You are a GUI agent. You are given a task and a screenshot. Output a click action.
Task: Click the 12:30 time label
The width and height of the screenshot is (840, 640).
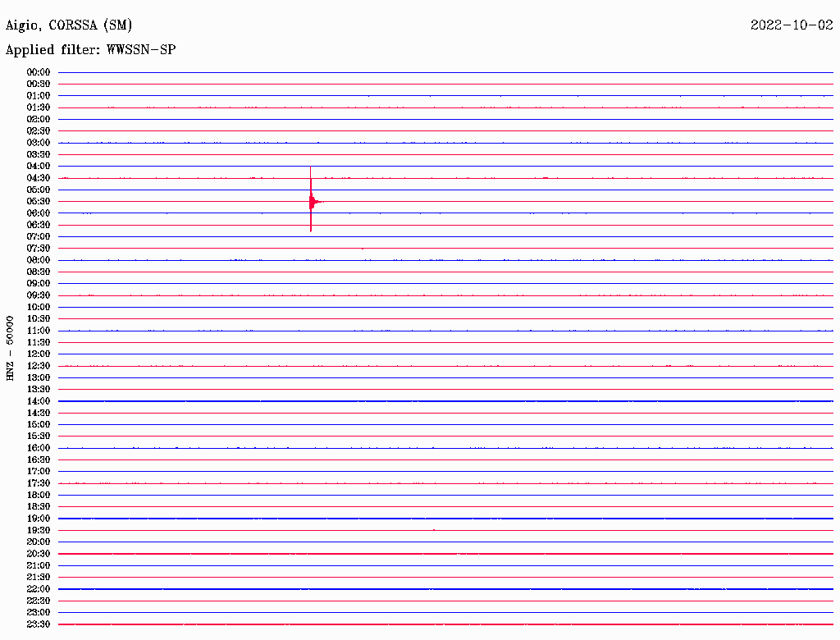pyautogui.click(x=39, y=366)
